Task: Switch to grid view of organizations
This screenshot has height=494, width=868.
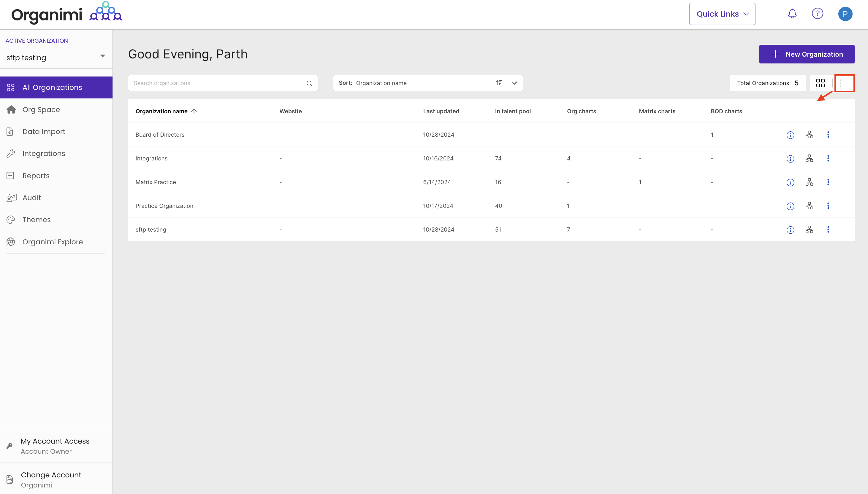Action: pyautogui.click(x=821, y=83)
